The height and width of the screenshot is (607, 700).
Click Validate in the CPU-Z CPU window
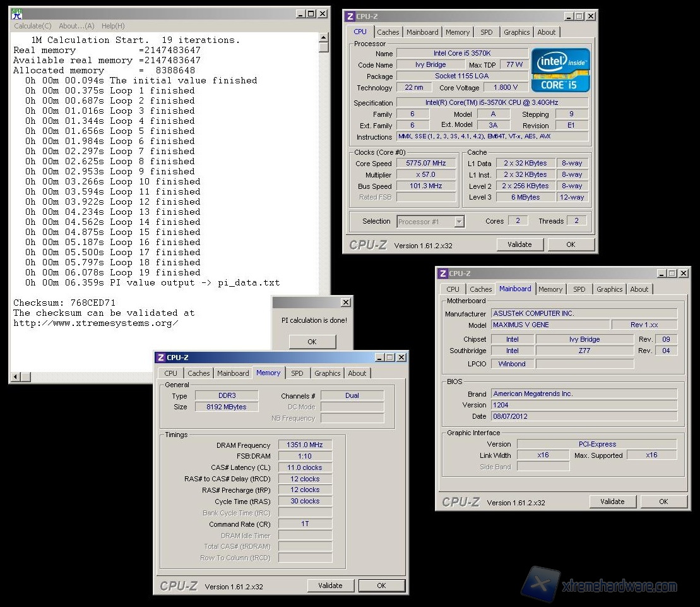pyautogui.click(x=519, y=244)
